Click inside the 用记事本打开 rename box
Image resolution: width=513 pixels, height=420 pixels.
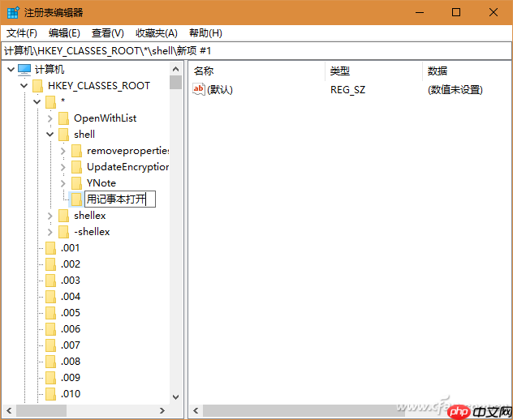click(120, 199)
